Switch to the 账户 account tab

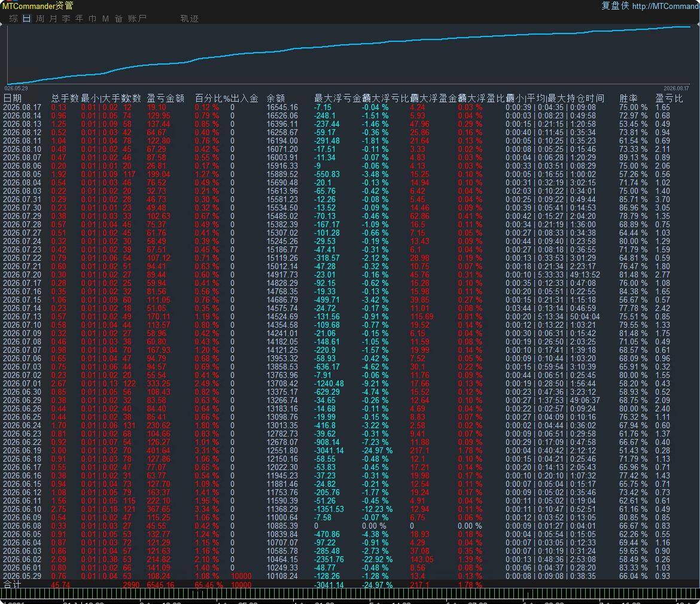137,19
